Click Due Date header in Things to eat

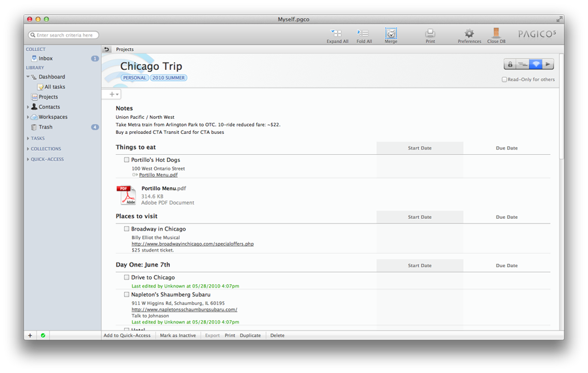506,148
